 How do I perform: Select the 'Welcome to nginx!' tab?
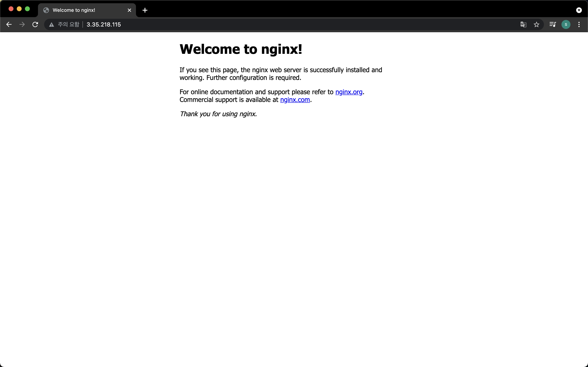(80, 10)
